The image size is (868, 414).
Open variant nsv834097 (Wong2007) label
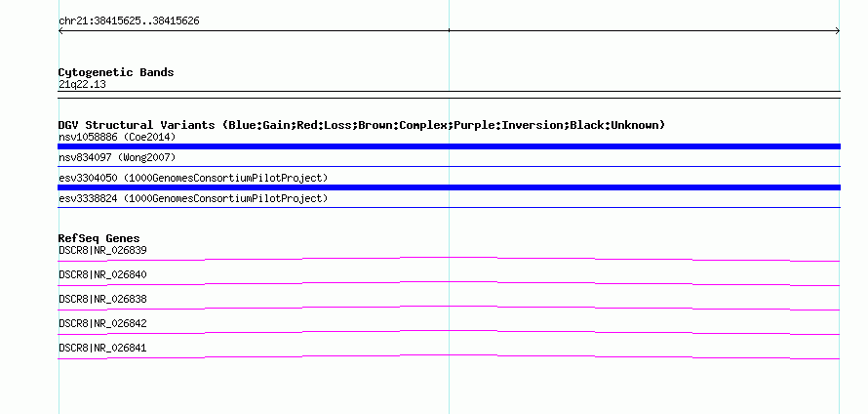pyautogui.click(x=117, y=157)
